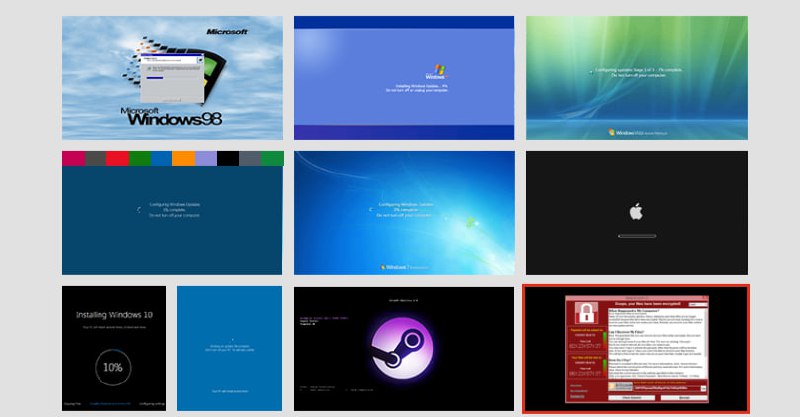Select the red ransomware screen thumbnail
The width and height of the screenshot is (800, 417).
point(636,349)
